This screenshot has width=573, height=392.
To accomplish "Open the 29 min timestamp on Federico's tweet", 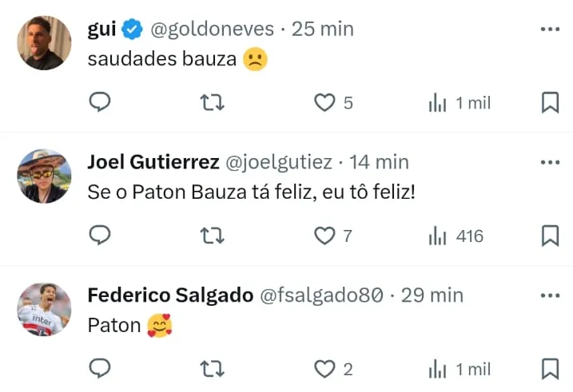I will [432, 295].
